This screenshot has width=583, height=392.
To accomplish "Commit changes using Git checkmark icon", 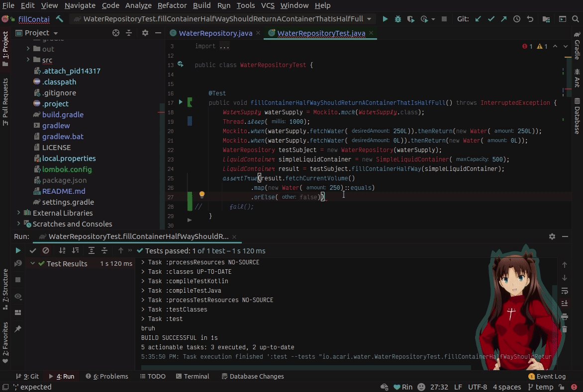I will point(491,19).
